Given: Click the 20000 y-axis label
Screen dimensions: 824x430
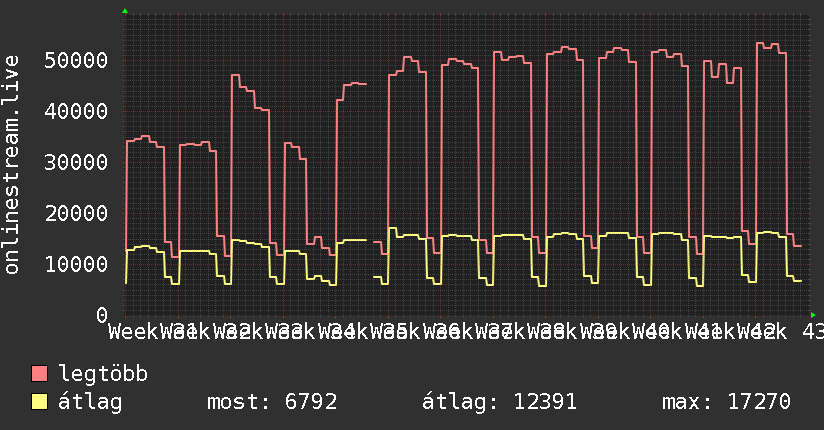Looking at the screenshot, I should tap(76, 213).
